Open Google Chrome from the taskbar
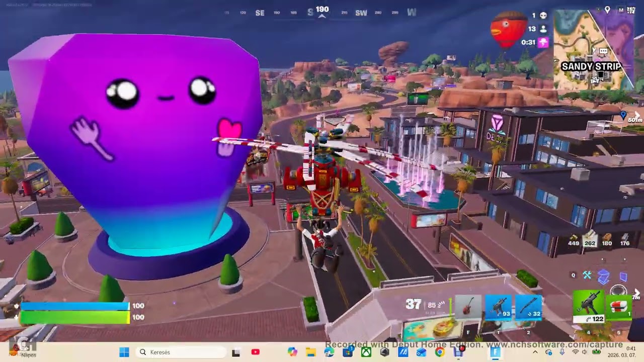This screenshot has width=644, height=362. 440,352
